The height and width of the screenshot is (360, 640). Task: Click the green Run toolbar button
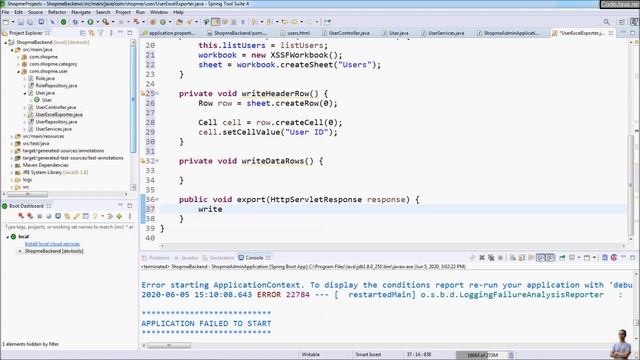pyautogui.click(x=90, y=22)
